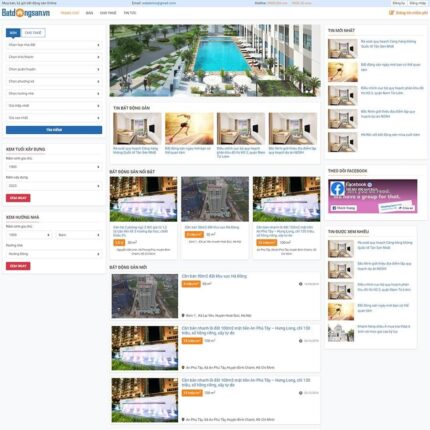Image resolution: width=430 pixels, height=430 pixels.
Task: Expand the Chọn phường/xã dropdown
Action: pyautogui.click(x=54, y=81)
